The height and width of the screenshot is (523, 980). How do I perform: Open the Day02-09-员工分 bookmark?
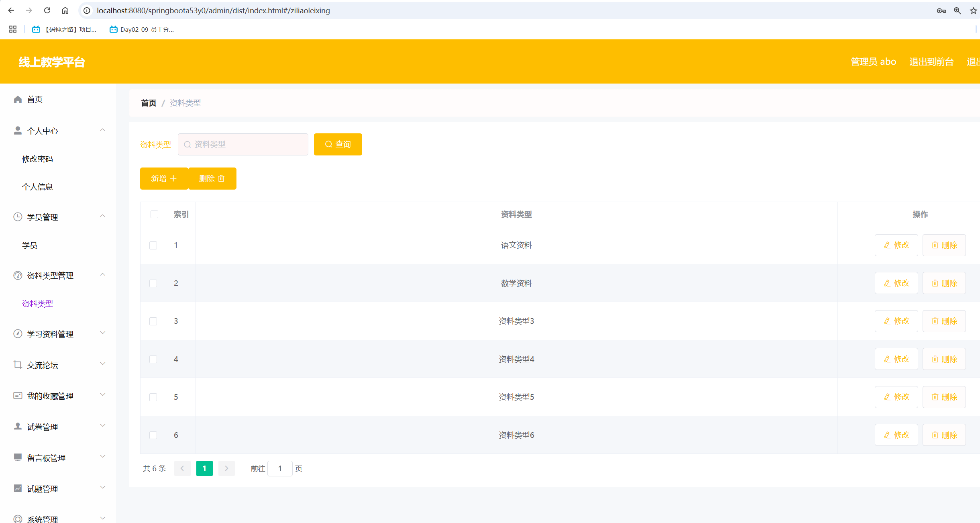point(142,29)
